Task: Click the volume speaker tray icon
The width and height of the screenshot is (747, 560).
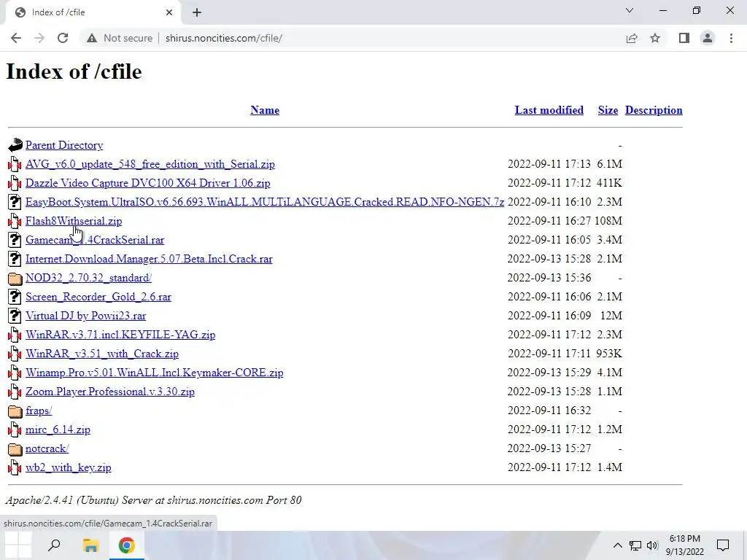Action: tap(652, 545)
